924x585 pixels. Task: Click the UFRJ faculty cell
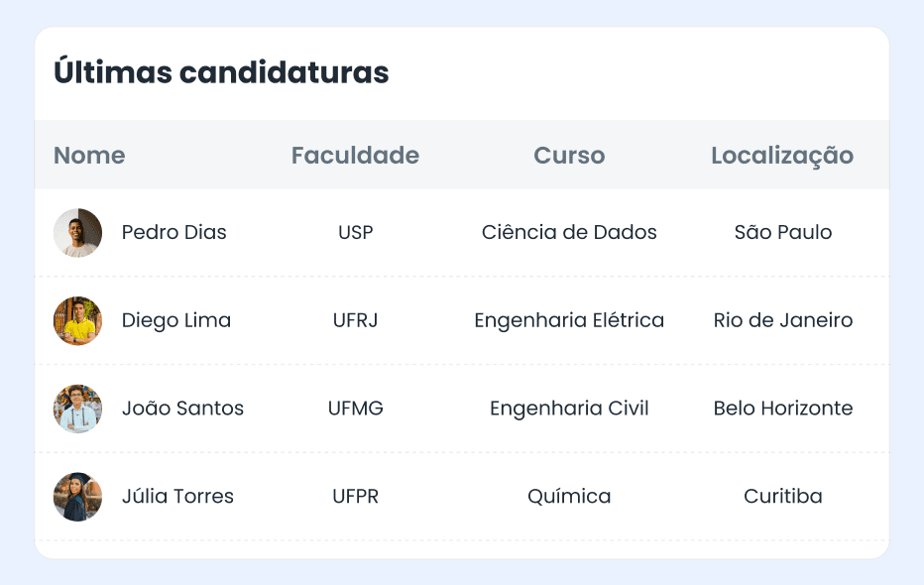pyautogui.click(x=355, y=320)
